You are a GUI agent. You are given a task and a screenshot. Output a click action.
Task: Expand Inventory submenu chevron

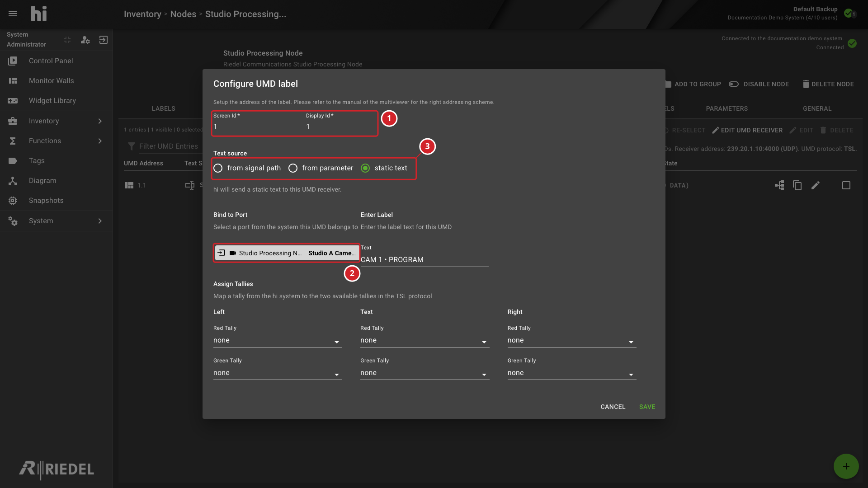coord(100,121)
